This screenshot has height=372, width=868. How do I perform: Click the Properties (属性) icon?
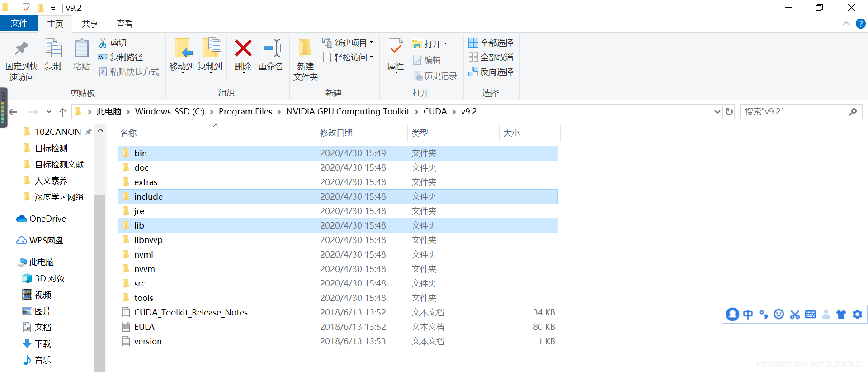(x=396, y=48)
